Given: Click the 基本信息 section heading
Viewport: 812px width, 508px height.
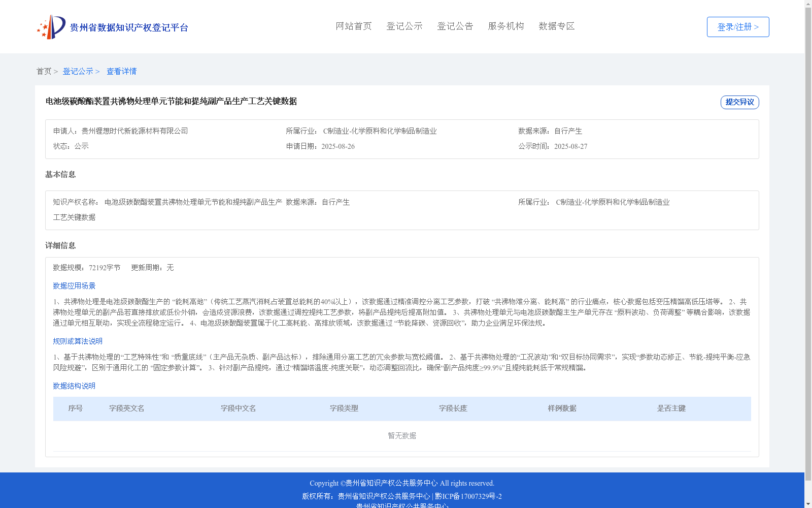Looking at the screenshot, I should point(60,175).
